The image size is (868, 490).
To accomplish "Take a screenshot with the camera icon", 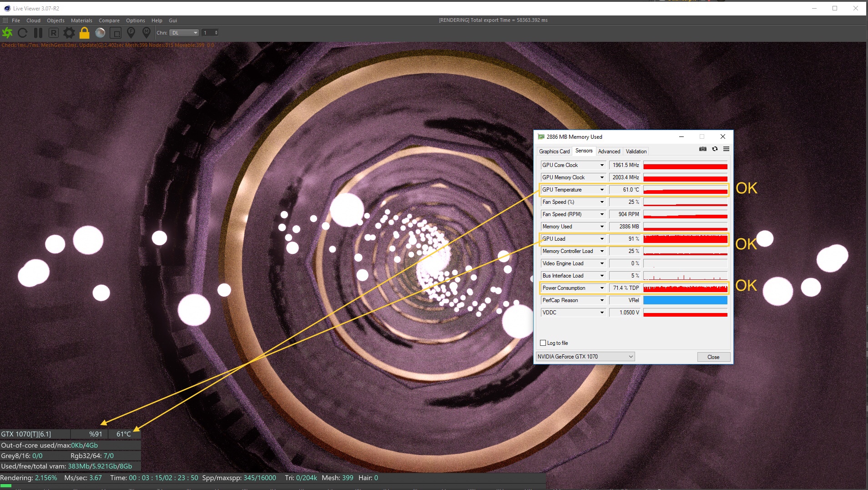I will (x=703, y=149).
